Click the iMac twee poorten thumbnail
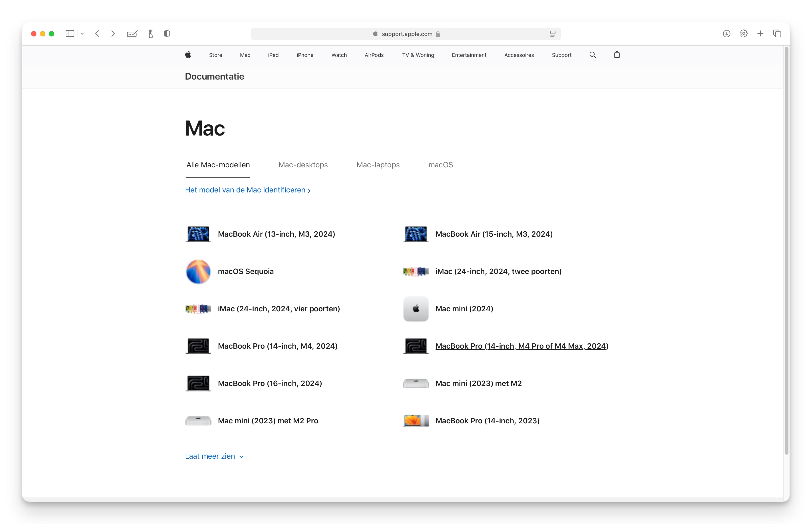This screenshot has height=524, width=812. tap(416, 272)
